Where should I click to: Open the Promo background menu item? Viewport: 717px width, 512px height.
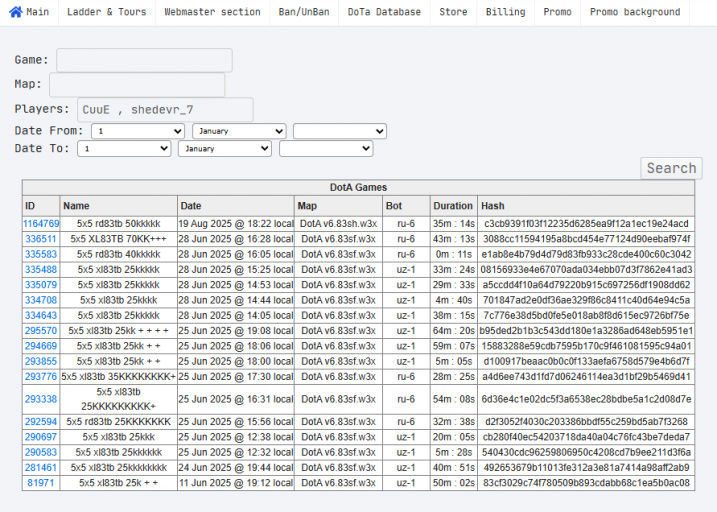pyautogui.click(x=635, y=12)
